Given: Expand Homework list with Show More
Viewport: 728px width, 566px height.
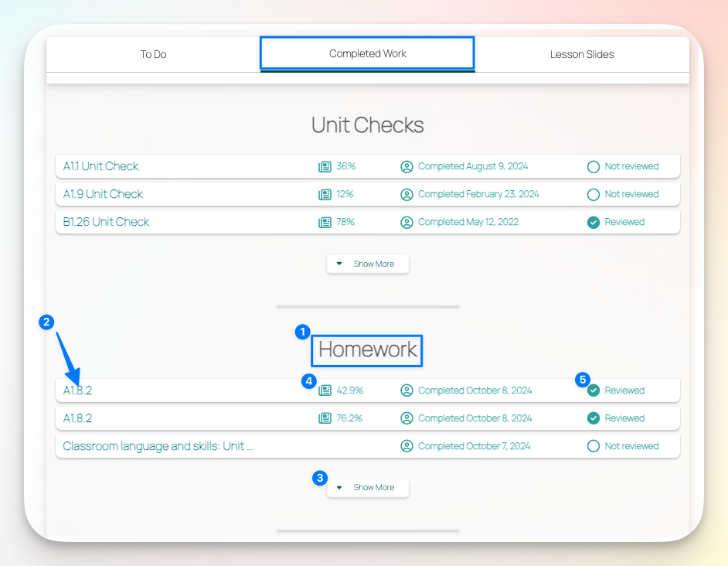Looking at the screenshot, I should click(x=368, y=487).
